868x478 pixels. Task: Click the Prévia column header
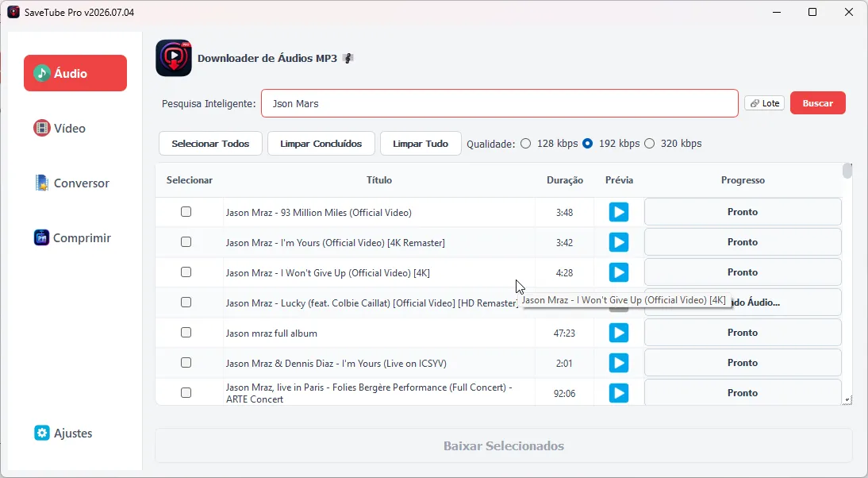pos(619,180)
